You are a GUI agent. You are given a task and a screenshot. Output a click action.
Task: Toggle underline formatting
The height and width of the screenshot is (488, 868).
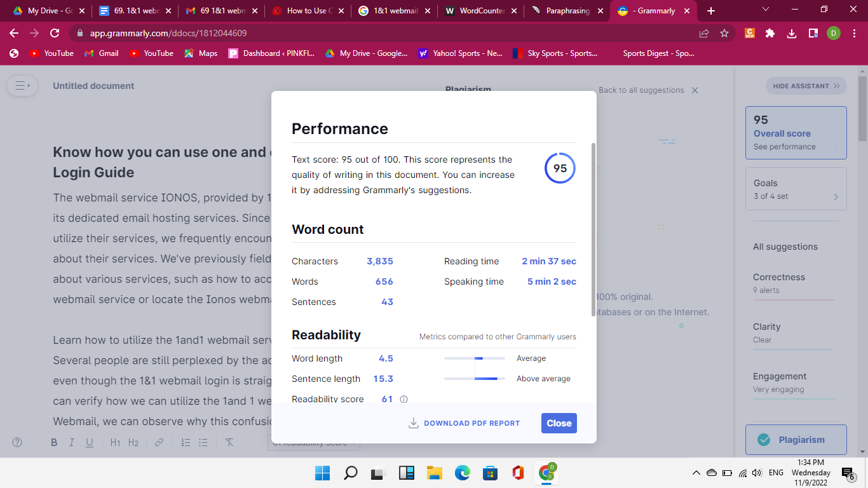pos(90,442)
